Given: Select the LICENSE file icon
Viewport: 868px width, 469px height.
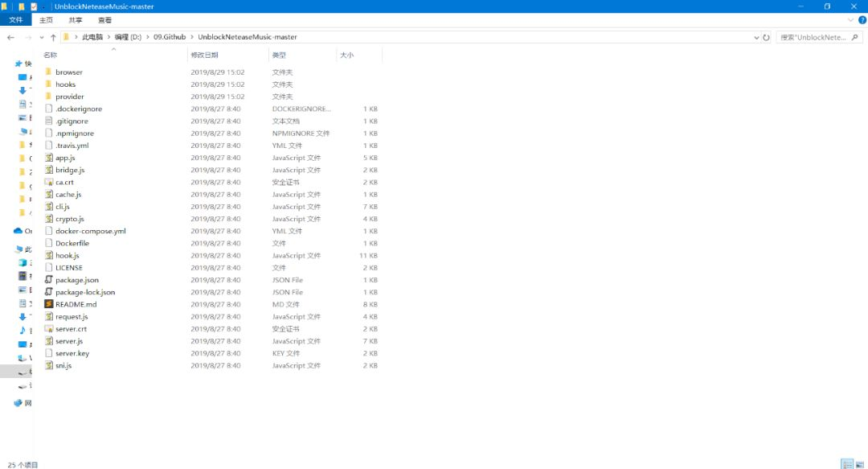Looking at the screenshot, I should click(49, 267).
